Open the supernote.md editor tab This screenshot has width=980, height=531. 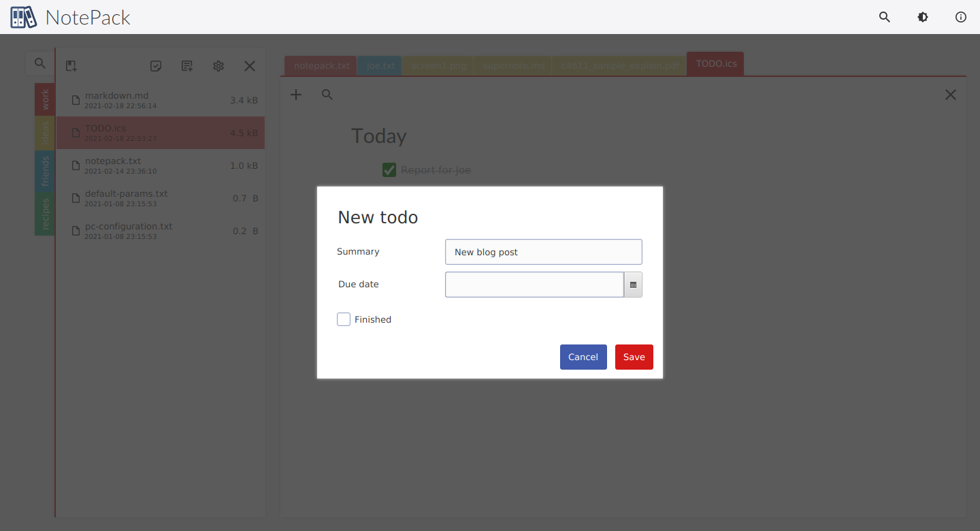click(514, 66)
